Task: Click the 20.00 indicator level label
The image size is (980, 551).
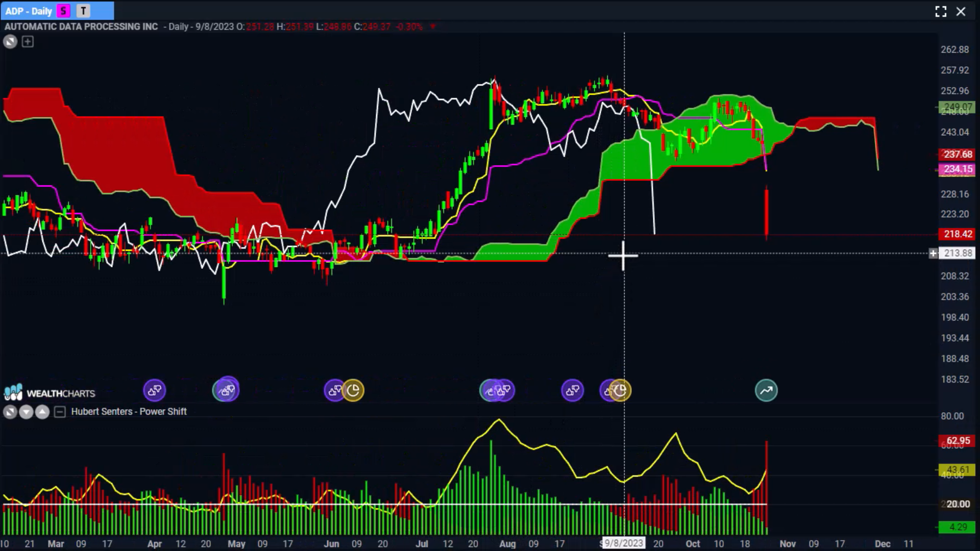Action: [958, 504]
